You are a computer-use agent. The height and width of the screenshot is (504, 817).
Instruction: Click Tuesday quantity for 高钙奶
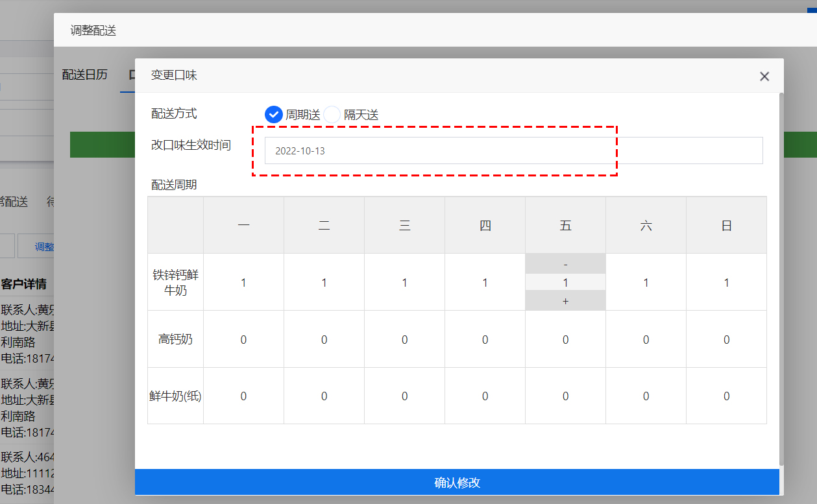[x=324, y=339]
